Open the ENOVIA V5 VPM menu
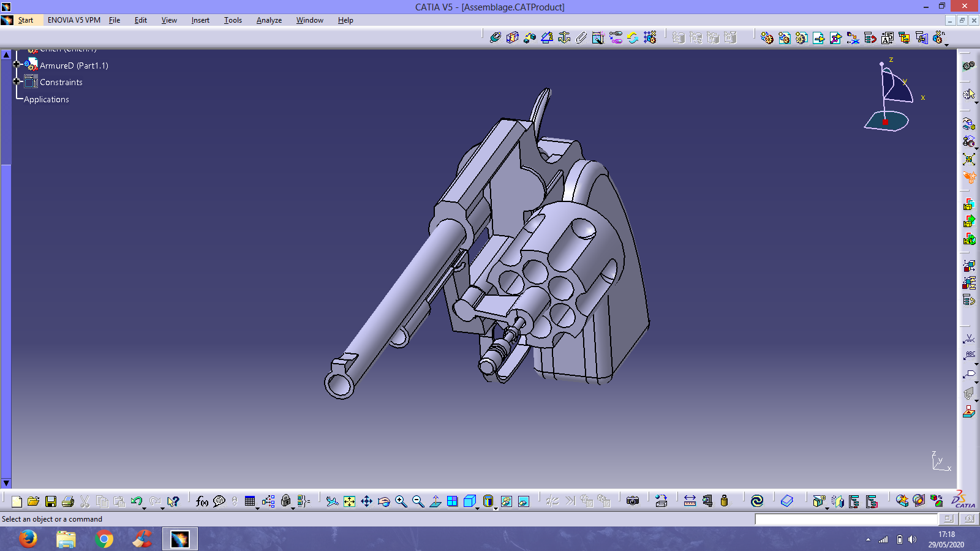 pyautogui.click(x=74, y=20)
